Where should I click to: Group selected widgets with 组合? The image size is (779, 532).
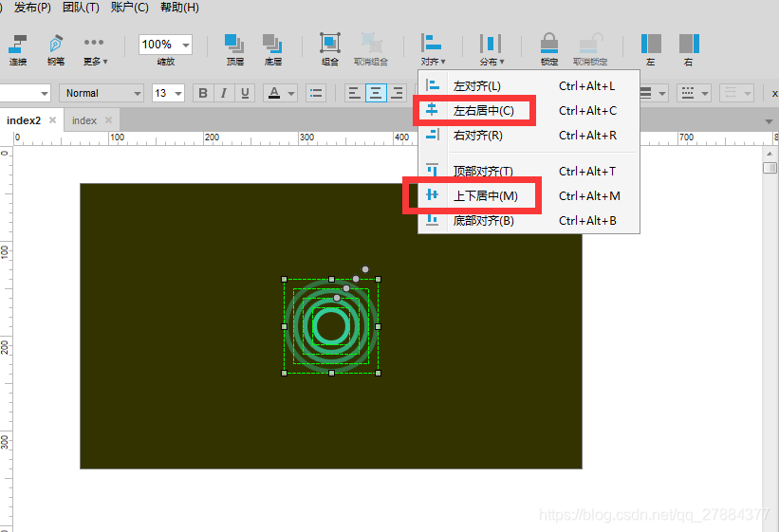click(x=330, y=49)
